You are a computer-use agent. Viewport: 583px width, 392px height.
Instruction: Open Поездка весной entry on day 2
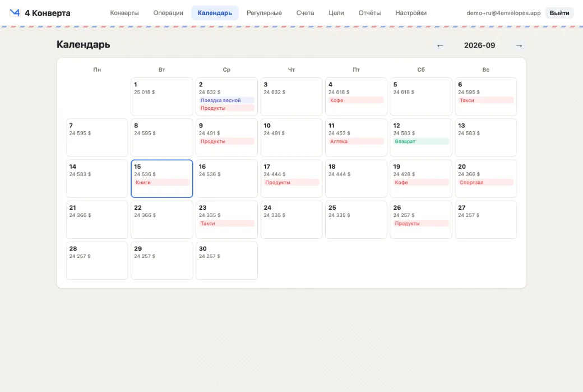point(226,100)
